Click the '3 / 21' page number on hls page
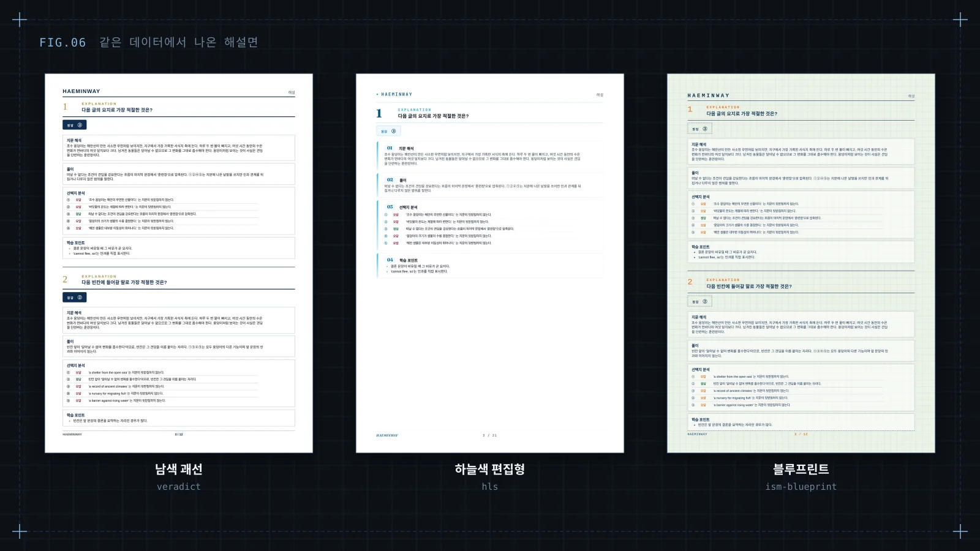 490,435
